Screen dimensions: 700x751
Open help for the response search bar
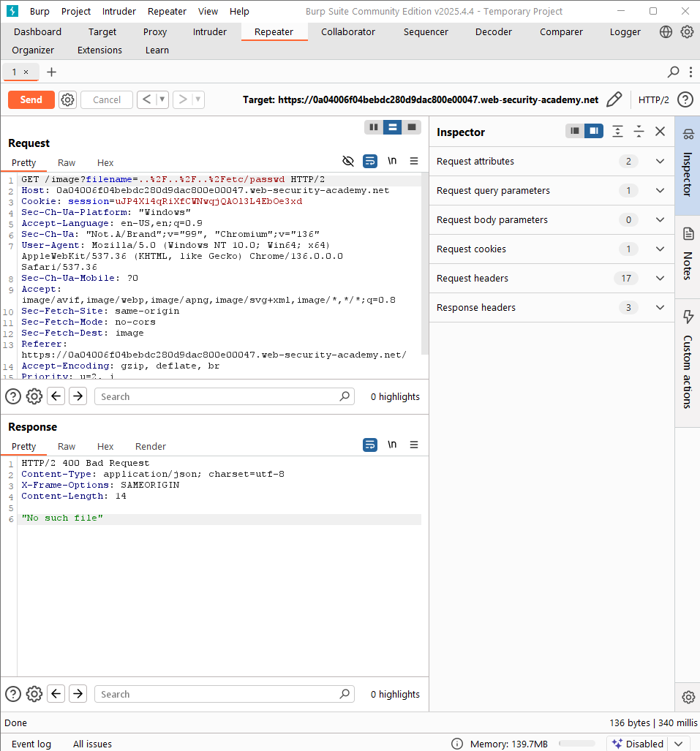coord(13,694)
